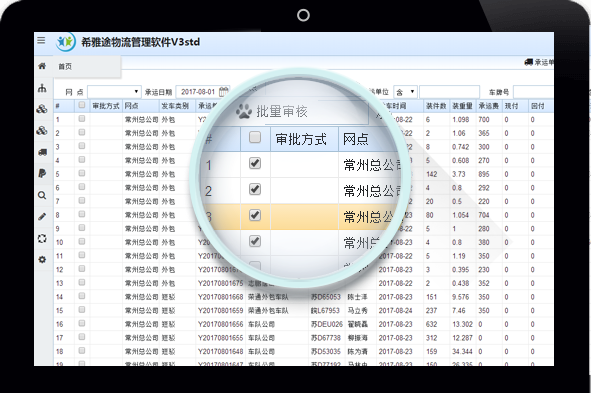Click the freight fee 704
The width and height of the screenshot is (591, 393).
pos(484,215)
